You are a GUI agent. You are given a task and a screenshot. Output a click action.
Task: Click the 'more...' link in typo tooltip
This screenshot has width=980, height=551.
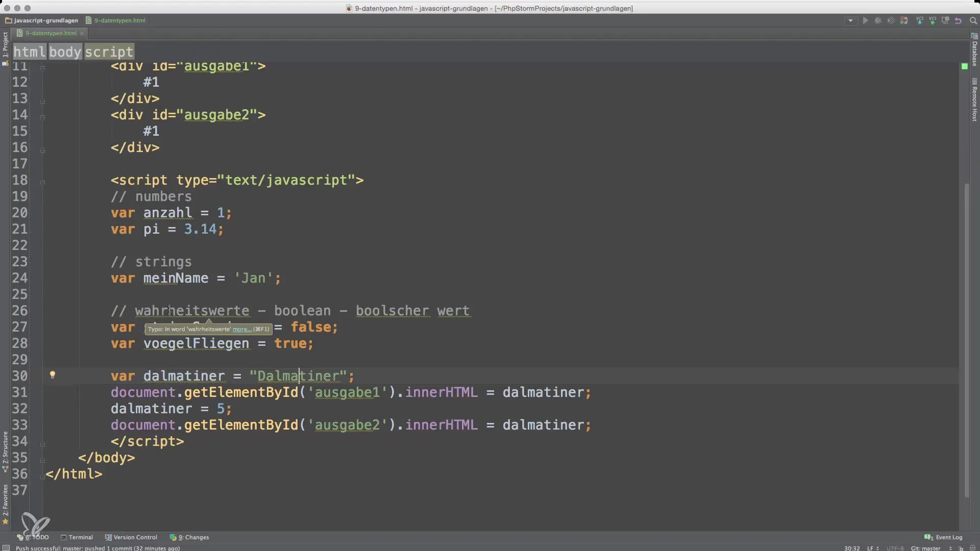click(x=242, y=329)
